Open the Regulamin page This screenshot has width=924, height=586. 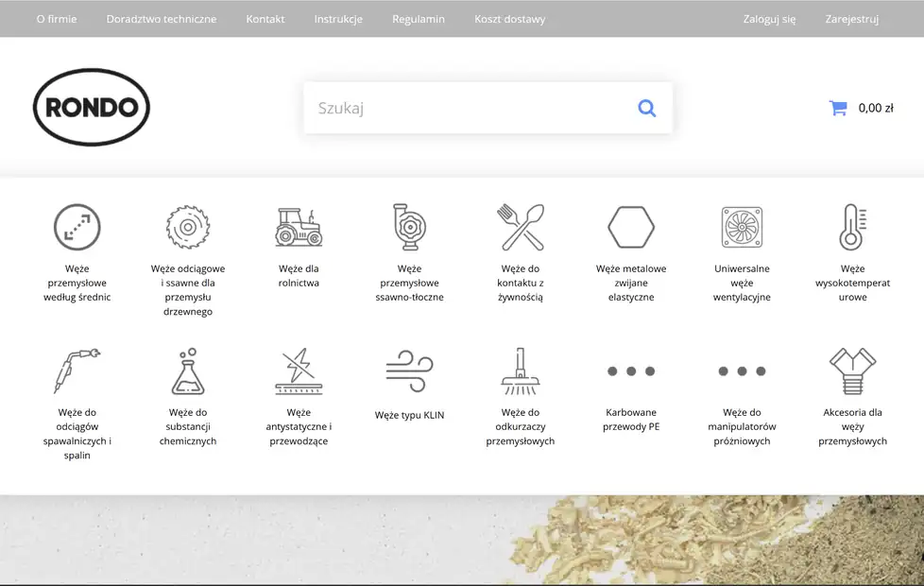click(419, 19)
